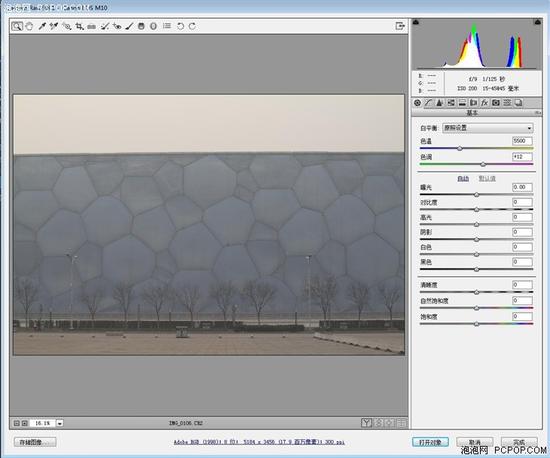
Task: Click the Open Object button
Action: tap(430, 442)
